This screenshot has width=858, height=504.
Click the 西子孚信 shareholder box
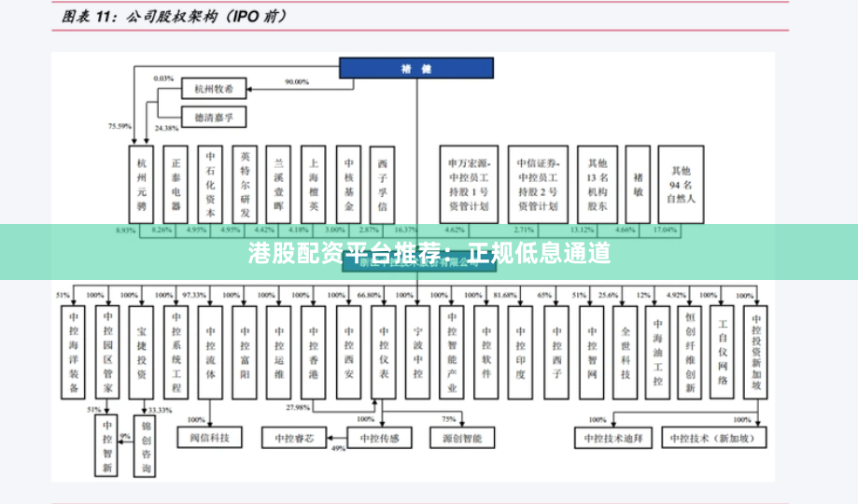[383, 185]
